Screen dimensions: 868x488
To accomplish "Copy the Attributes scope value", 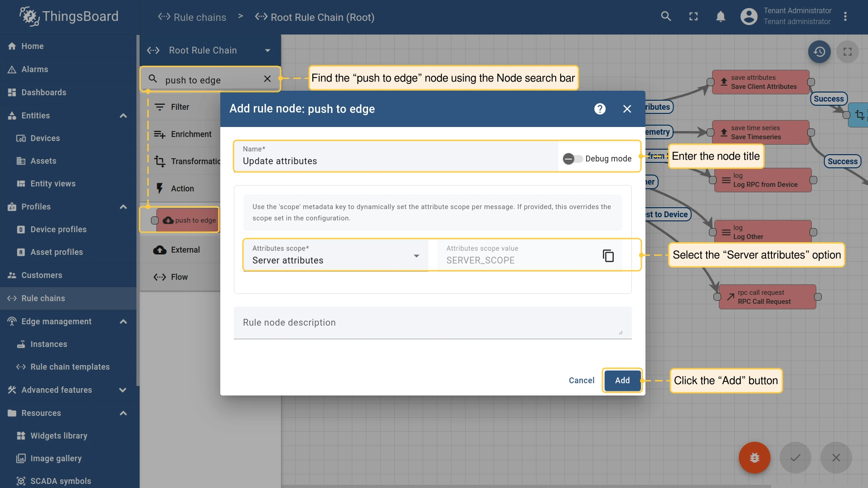I will click(x=608, y=256).
